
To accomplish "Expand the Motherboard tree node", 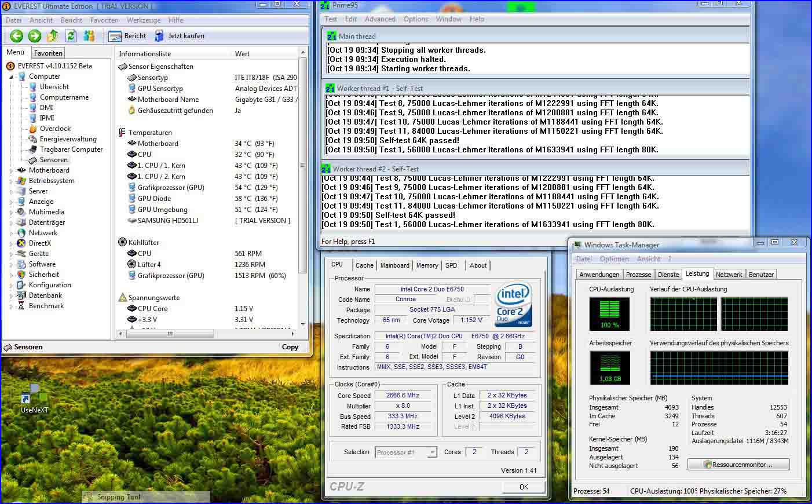I will point(11,170).
